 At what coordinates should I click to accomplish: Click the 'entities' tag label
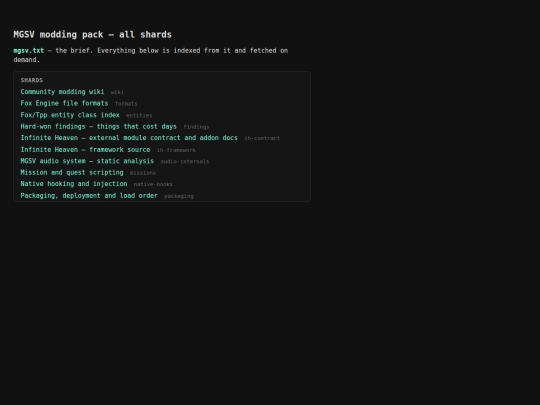pyautogui.click(x=139, y=115)
